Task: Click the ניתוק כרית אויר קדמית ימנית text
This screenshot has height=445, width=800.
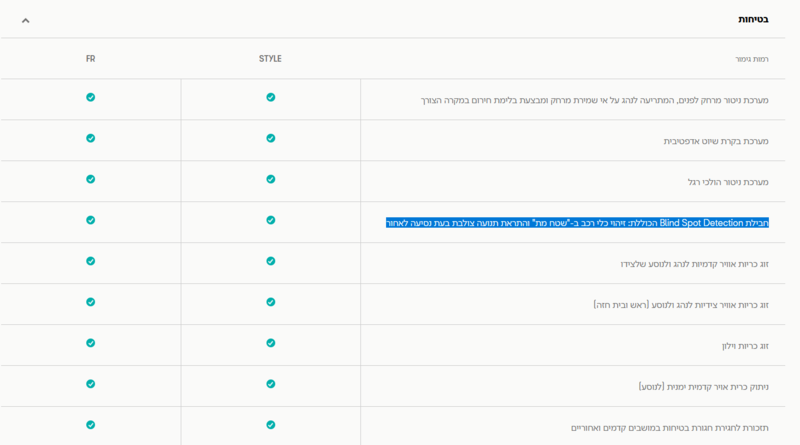Action: click(704, 387)
